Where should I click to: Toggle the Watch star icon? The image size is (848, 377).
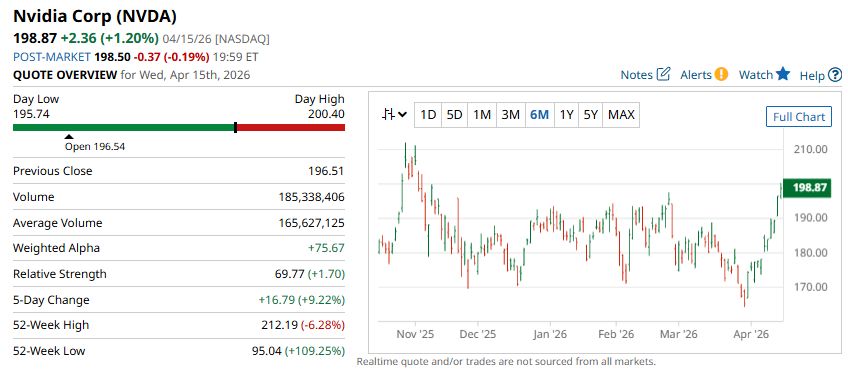(783, 74)
